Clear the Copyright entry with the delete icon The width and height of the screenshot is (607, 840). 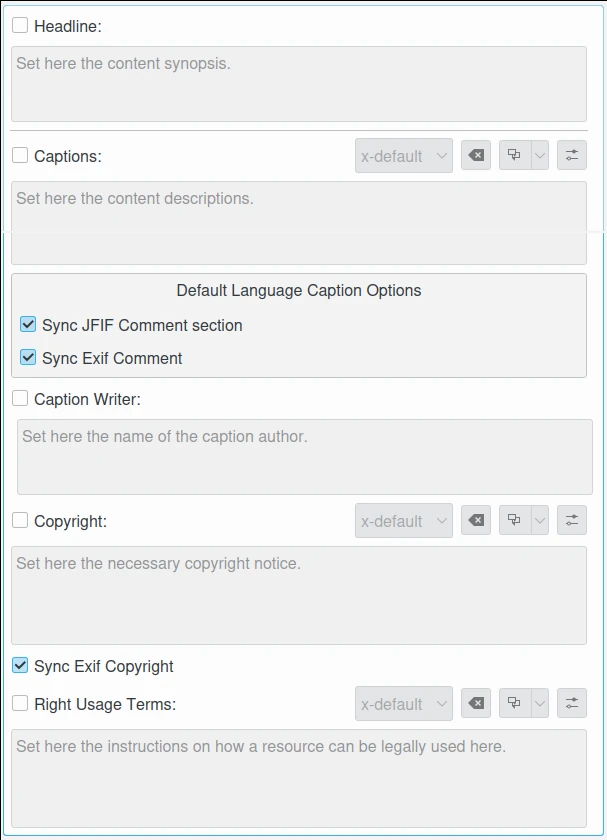[476, 521]
